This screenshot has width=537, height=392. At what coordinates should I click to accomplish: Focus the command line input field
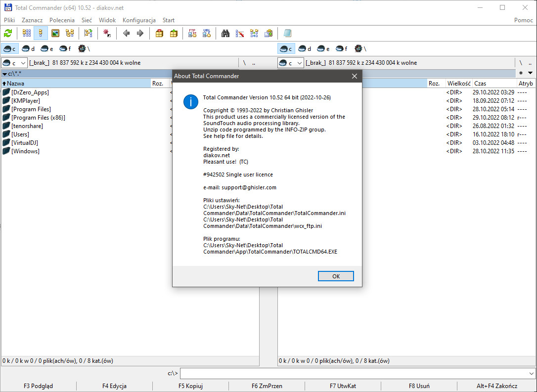coord(354,374)
